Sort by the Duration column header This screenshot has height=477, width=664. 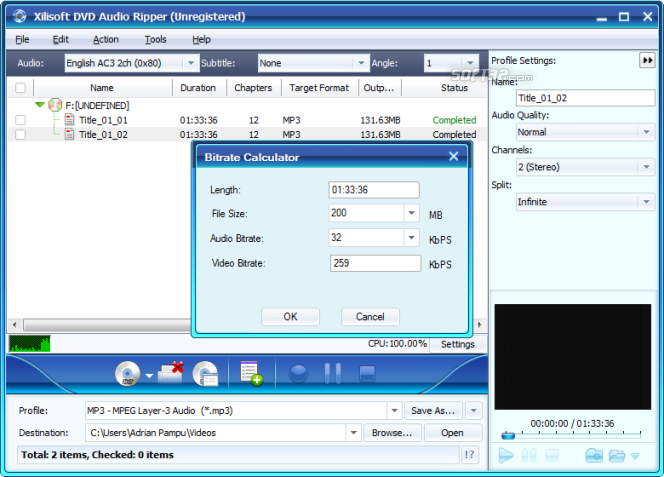198,88
